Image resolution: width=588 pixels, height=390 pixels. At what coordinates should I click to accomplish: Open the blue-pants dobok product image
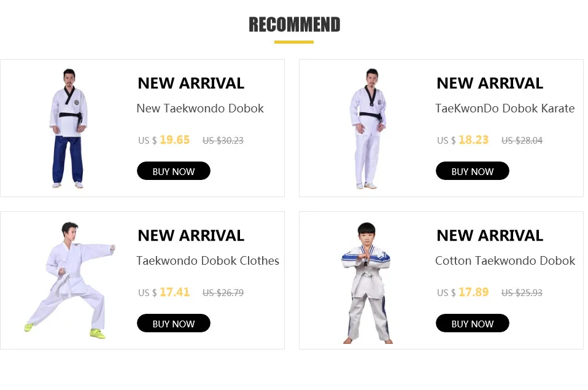point(68,128)
